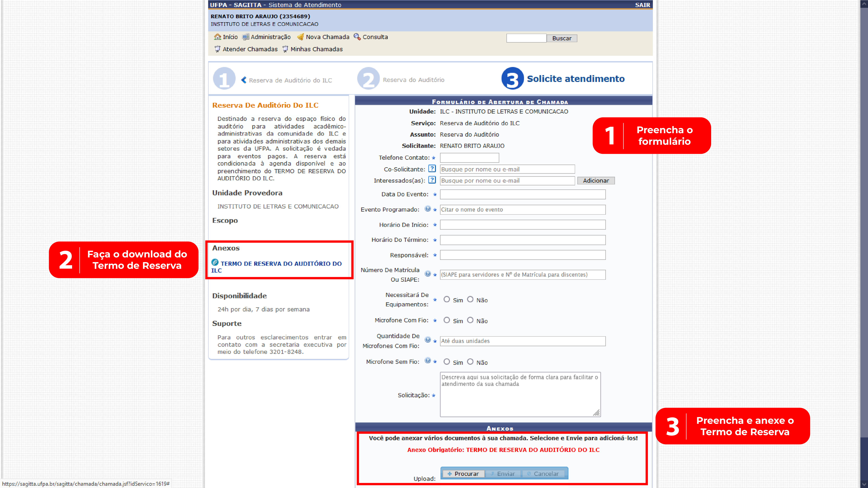Click the Número De Matrícula help icon
The height and width of the screenshot is (488, 868).
[x=428, y=274]
